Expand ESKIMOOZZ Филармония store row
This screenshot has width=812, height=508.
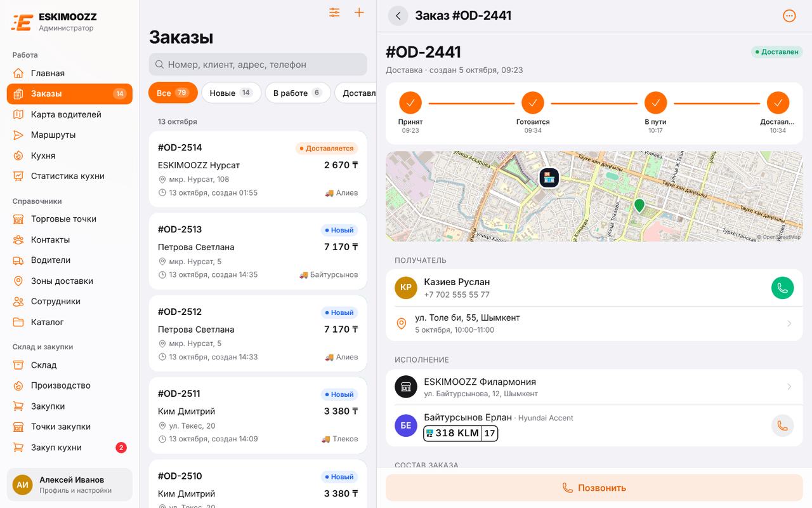594,387
